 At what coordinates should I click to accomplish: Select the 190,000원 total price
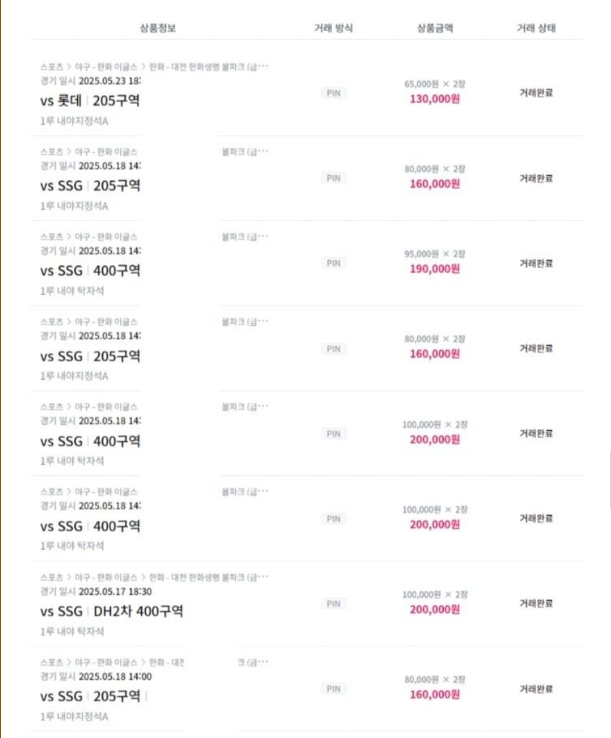434,269
